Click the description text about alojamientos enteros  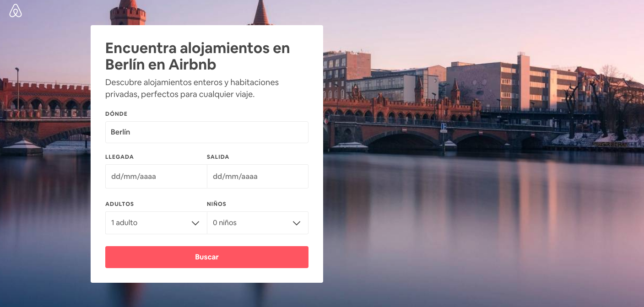[x=192, y=88]
